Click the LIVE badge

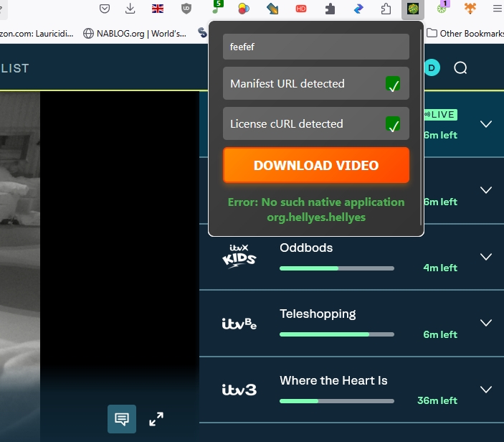[x=440, y=115]
